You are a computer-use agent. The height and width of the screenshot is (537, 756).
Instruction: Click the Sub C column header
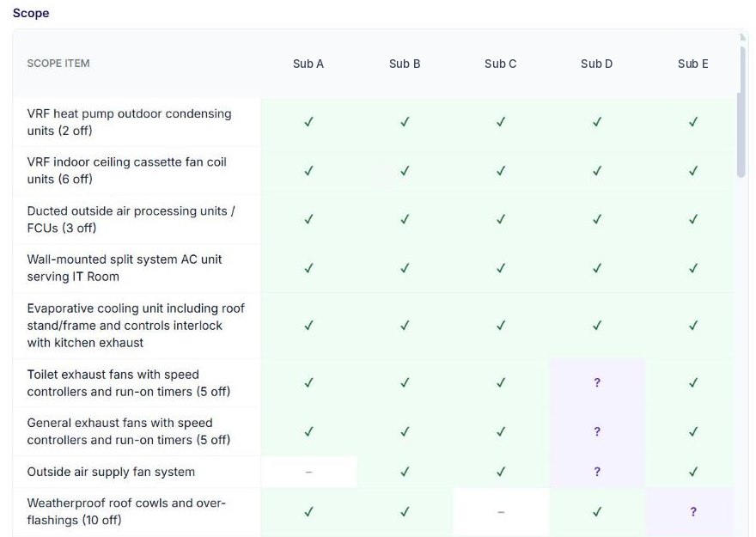(501, 64)
